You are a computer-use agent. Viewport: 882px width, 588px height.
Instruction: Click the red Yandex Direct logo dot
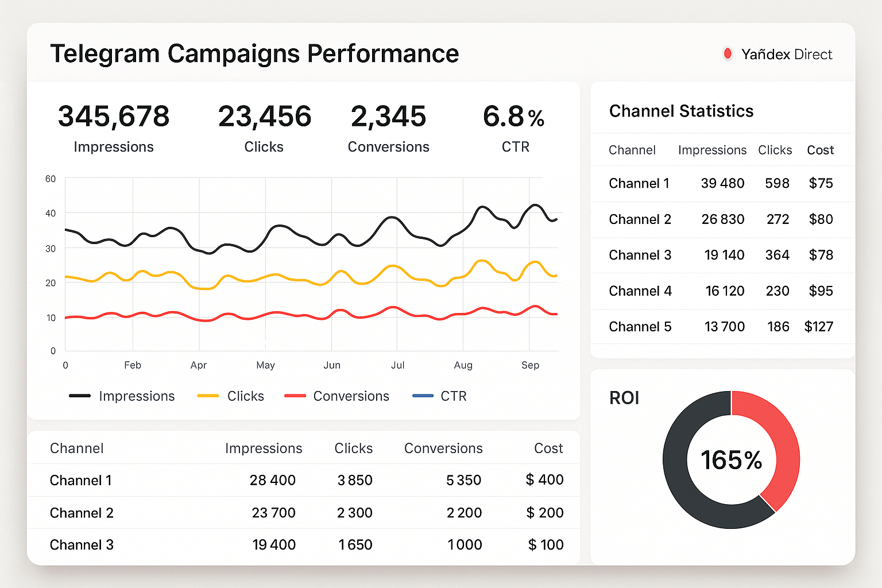728,54
